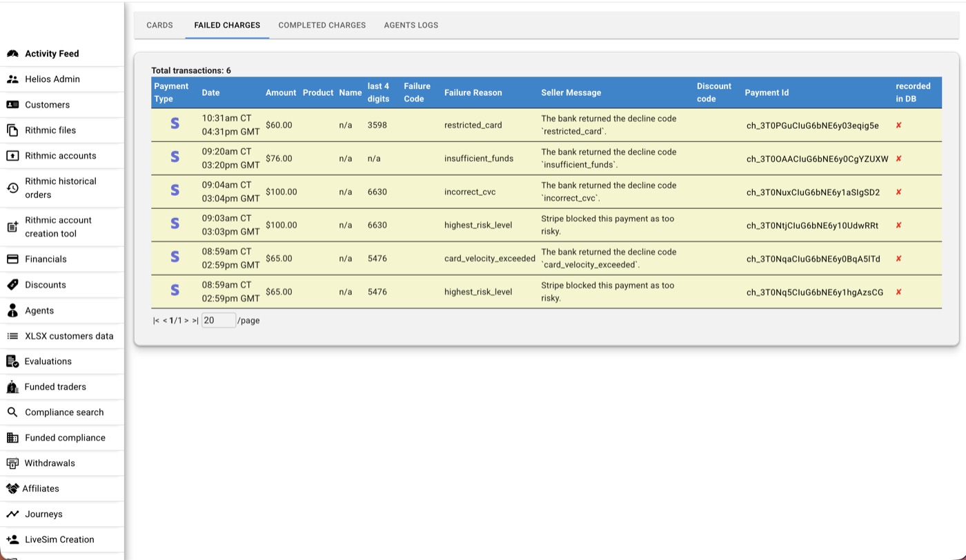Click the rows per page input field

219,321
